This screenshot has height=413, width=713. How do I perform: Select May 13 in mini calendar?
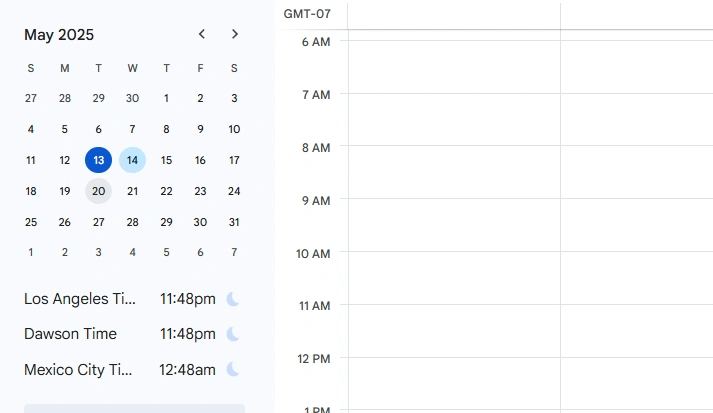pos(98,160)
